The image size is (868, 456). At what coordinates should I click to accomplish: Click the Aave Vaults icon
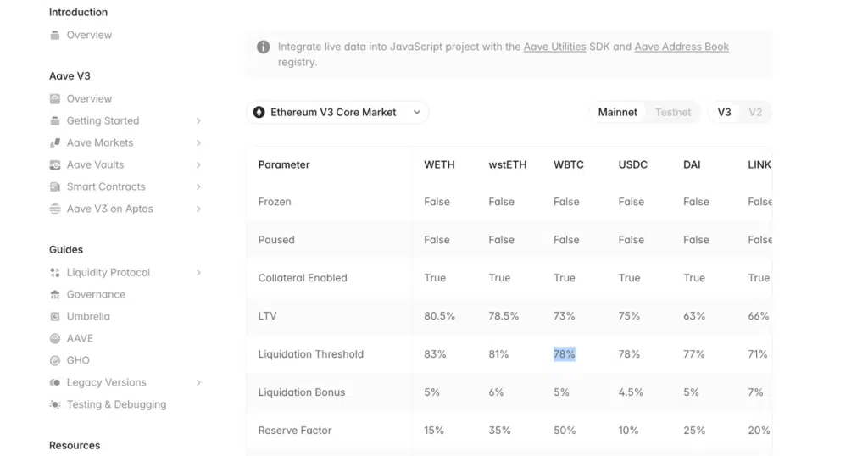coord(55,165)
